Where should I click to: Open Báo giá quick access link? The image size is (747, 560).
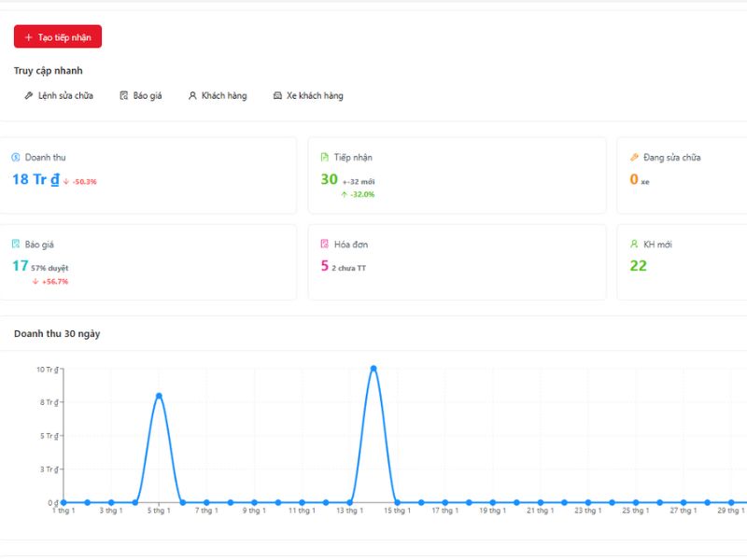point(147,95)
